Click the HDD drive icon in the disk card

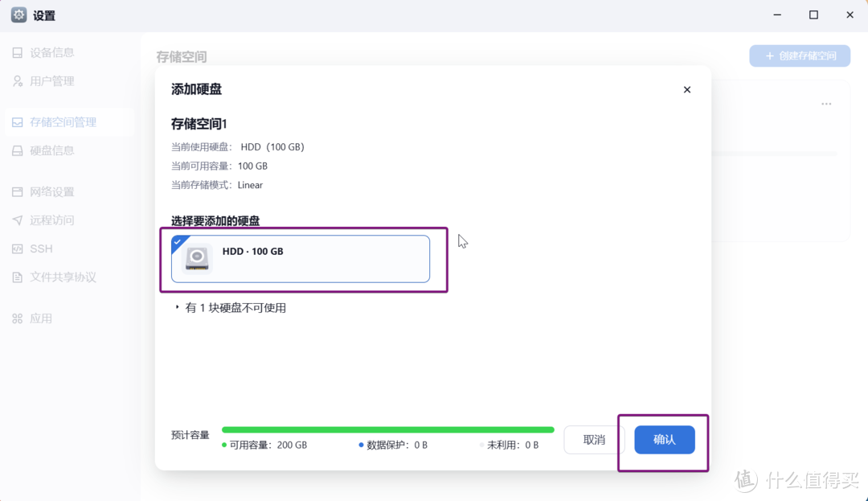(x=198, y=259)
